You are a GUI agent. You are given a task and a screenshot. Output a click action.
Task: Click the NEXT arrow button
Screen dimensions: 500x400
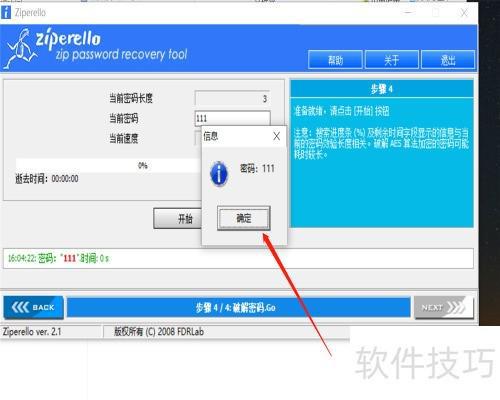[444, 307]
